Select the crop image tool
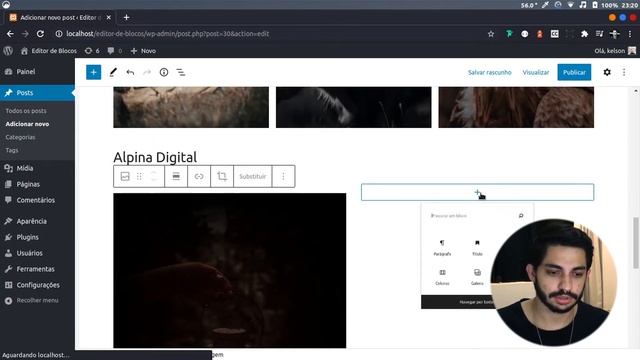Image resolution: width=640 pixels, height=360 pixels. click(222, 176)
